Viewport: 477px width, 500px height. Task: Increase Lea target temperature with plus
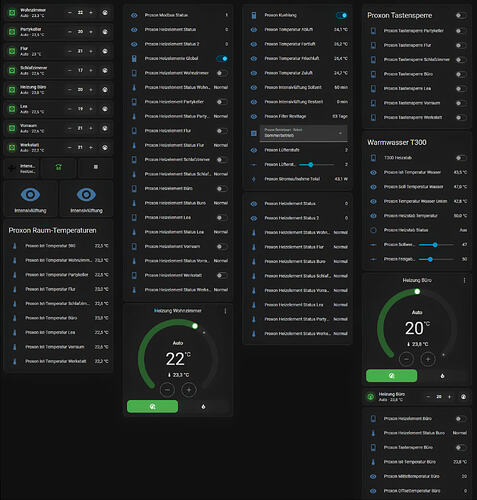point(91,109)
